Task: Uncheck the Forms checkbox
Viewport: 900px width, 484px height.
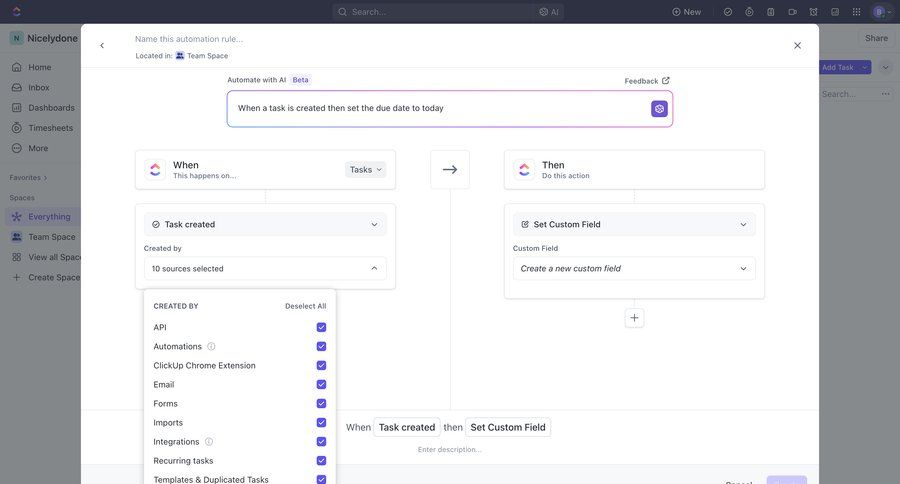Action: (x=321, y=403)
